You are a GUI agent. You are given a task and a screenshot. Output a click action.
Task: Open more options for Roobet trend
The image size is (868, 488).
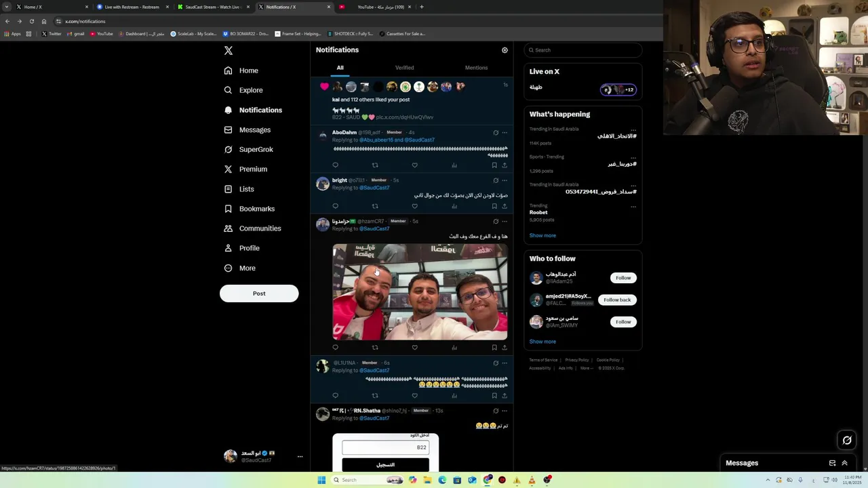(633, 206)
